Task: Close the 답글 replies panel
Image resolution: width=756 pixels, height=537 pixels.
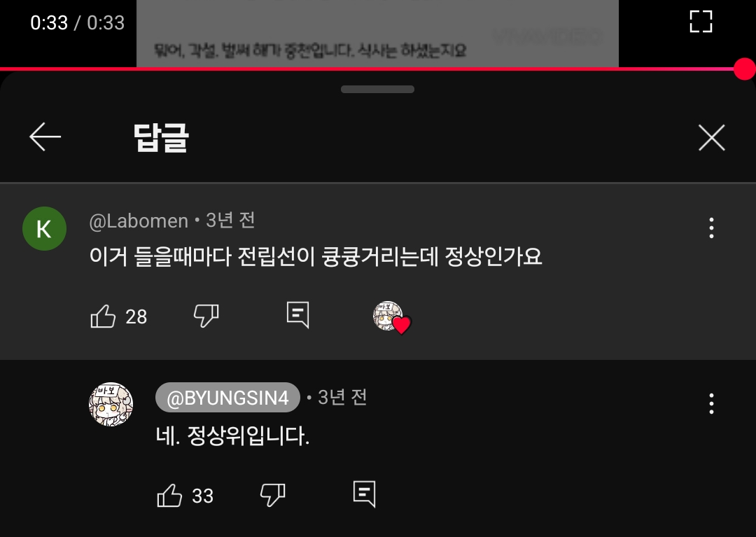Action: (x=712, y=138)
